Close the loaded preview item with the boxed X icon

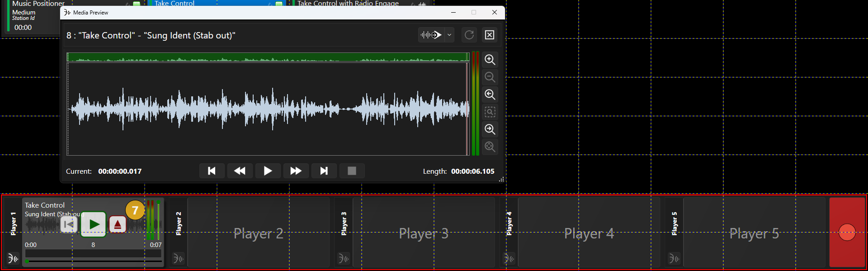(x=490, y=35)
